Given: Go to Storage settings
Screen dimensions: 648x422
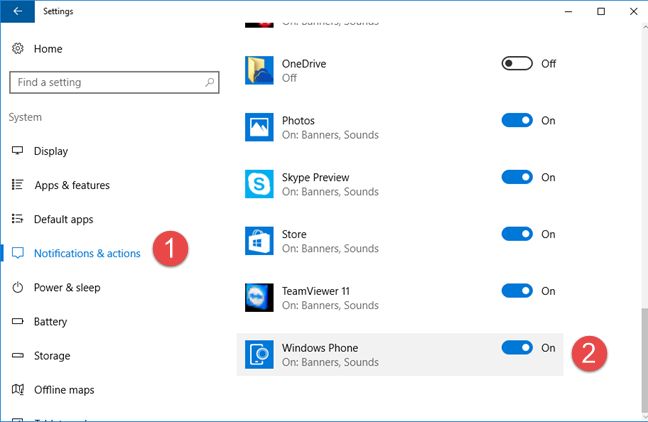Looking at the screenshot, I should pos(52,355).
